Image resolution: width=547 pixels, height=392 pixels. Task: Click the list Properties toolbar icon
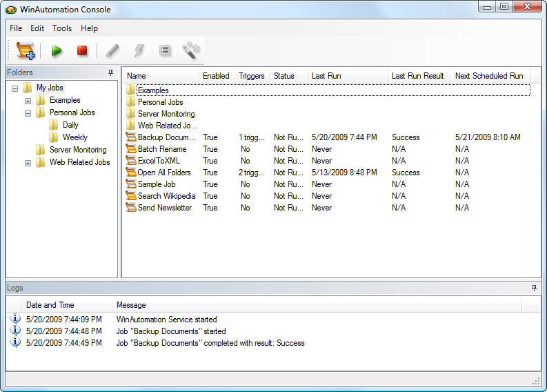point(164,50)
